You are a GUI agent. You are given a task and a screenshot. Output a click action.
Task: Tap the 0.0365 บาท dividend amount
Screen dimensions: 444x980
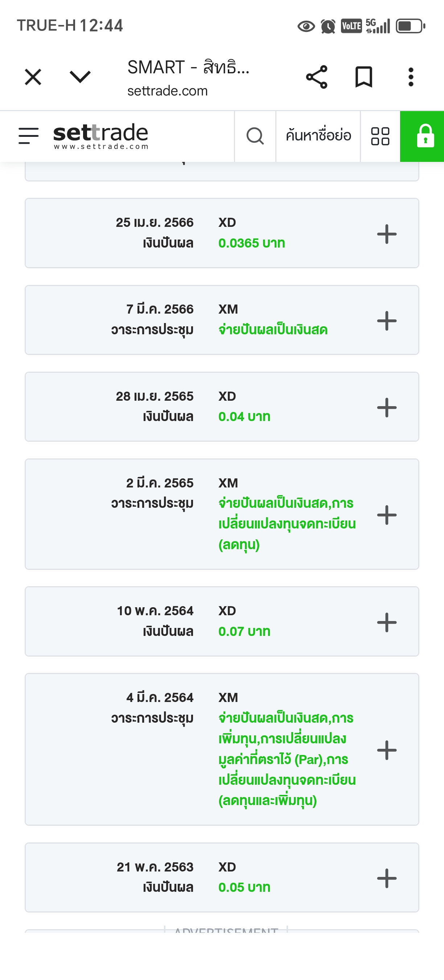tap(252, 243)
